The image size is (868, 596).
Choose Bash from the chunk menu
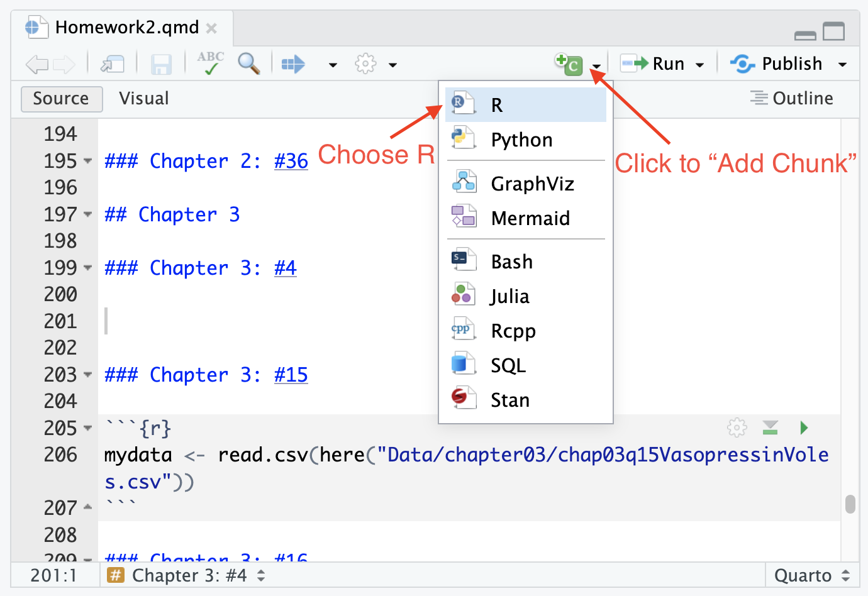[x=525, y=261]
